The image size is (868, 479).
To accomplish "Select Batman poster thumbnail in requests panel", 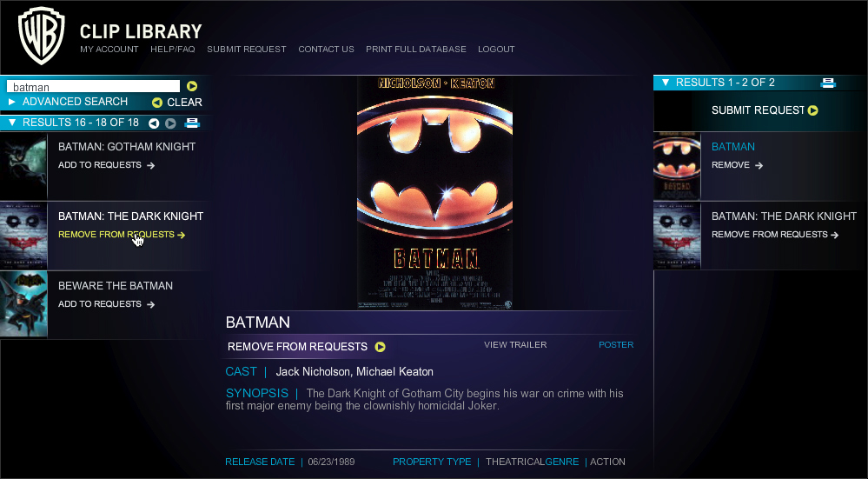I will coord(677,166).
